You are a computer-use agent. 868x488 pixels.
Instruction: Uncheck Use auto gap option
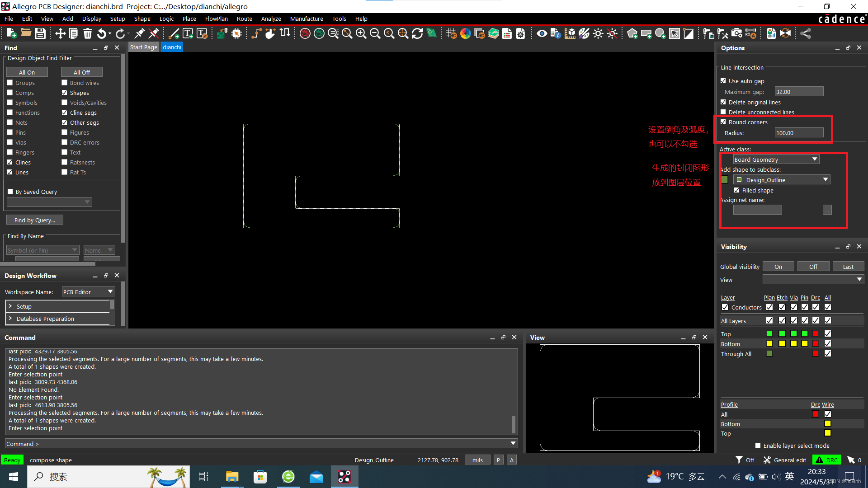tap(723, 81)
